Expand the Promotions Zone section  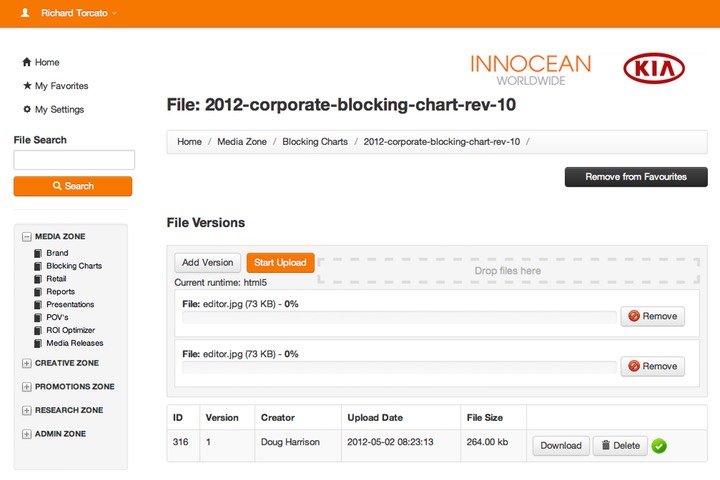click(x=27, y=387)
